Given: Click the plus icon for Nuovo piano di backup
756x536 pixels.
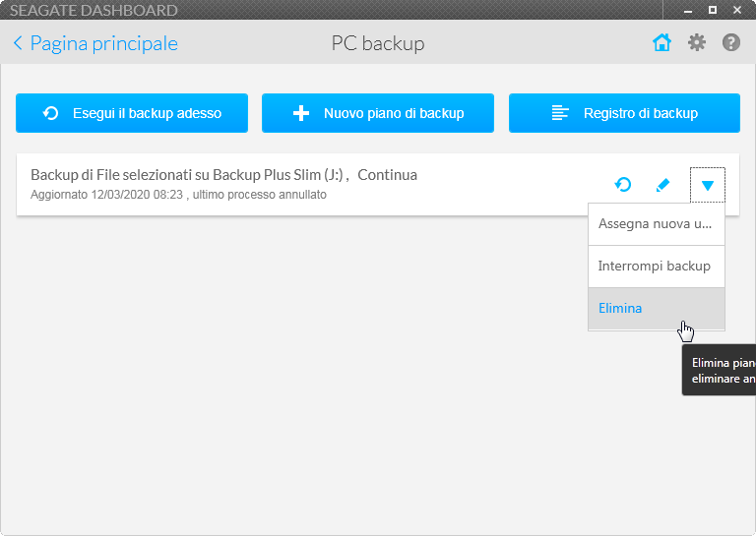Looking at the screenshot, I should [x=301, y=113].
